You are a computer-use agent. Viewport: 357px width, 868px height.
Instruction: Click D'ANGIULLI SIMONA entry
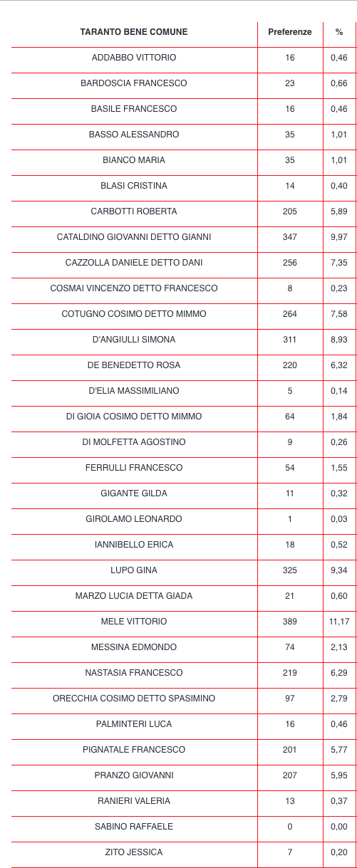tap(134, 340)
